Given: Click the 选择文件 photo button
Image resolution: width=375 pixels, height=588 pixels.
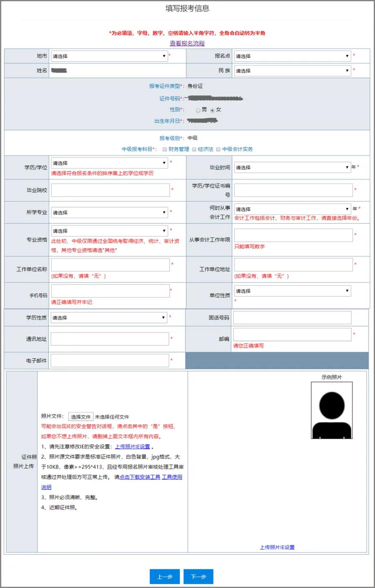Looking at the screenshot, I should [81, 417].
